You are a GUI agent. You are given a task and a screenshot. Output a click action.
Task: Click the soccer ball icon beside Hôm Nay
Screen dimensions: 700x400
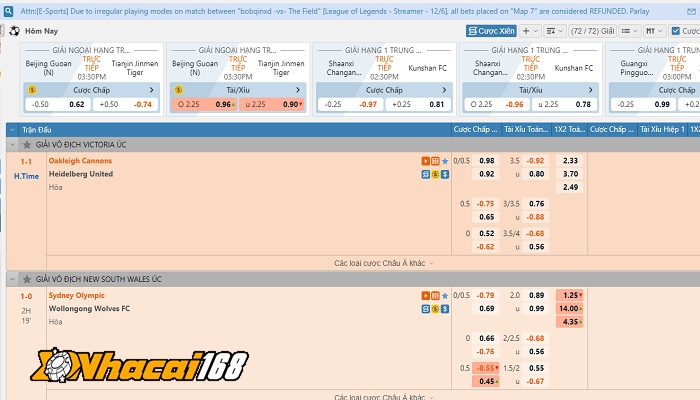[x=14, y=31]
